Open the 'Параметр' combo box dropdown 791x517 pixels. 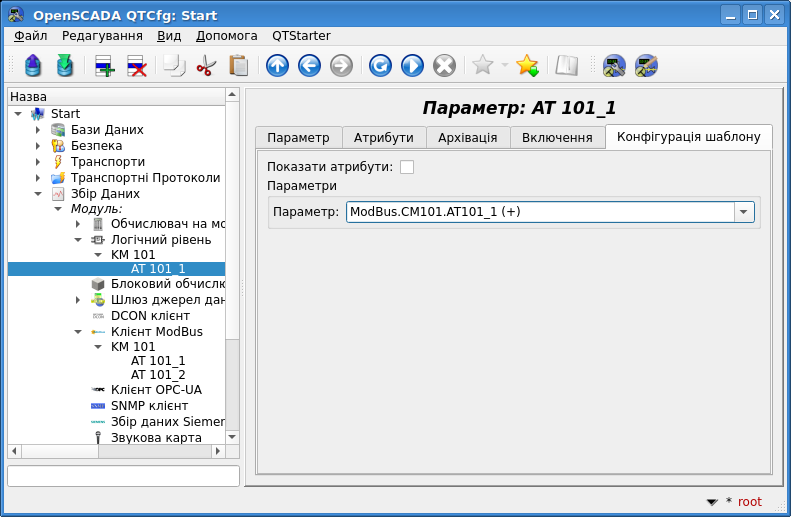pyautogui.click(x=743, y=212)
